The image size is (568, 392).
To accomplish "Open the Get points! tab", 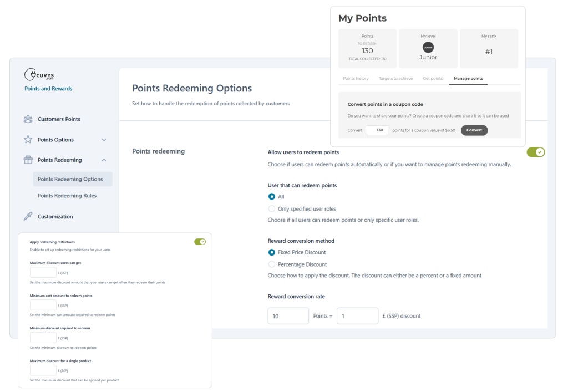I will 433,79.
